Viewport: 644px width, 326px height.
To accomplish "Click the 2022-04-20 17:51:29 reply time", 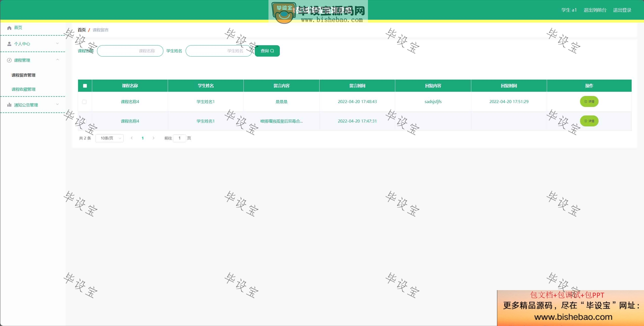I will click(509, 102).
